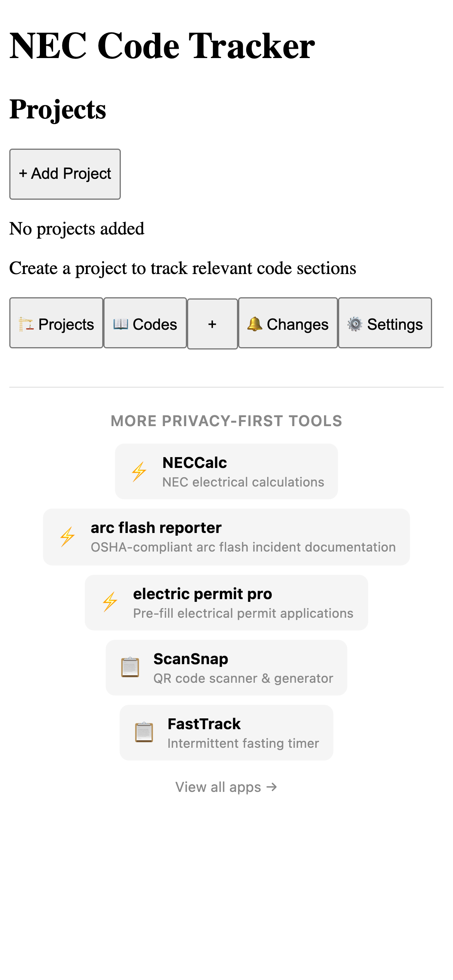The width and height of the screenshot is (453, 980).
Task: Select the arc flash reporter lightning icon
Action: 67,537
